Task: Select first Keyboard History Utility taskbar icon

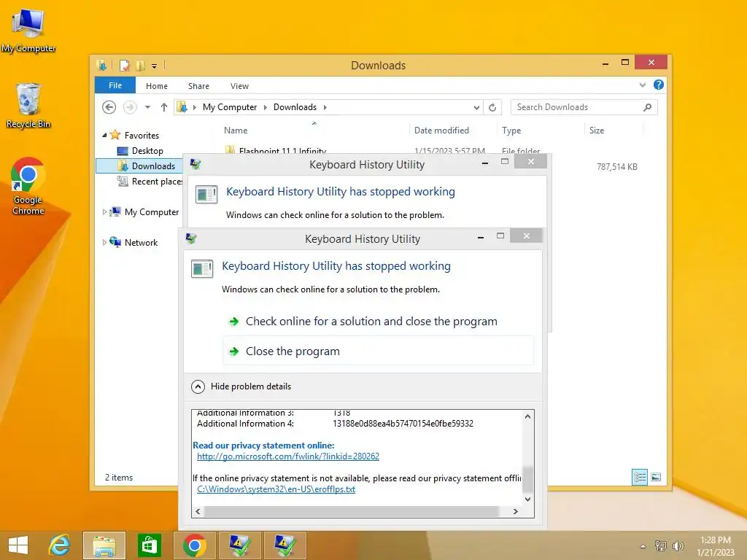Action: 239,545
